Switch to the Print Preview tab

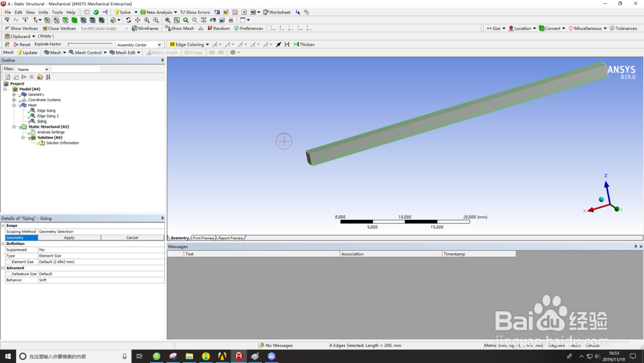204,238
